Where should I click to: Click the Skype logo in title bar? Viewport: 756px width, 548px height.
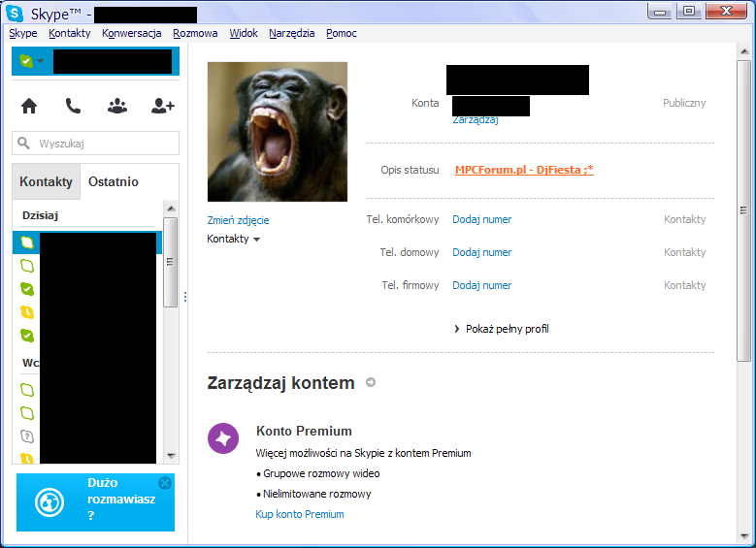(x=15, y=14)
